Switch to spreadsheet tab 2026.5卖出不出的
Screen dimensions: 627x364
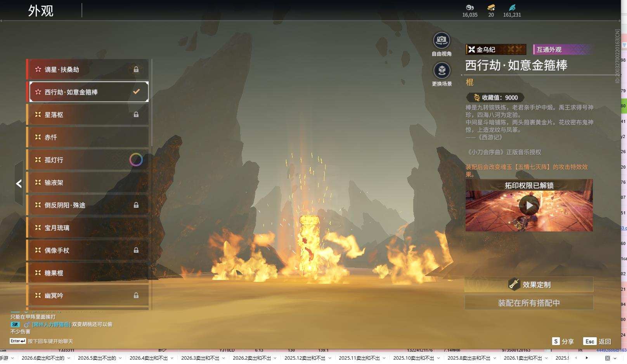[x=97, y=358]
